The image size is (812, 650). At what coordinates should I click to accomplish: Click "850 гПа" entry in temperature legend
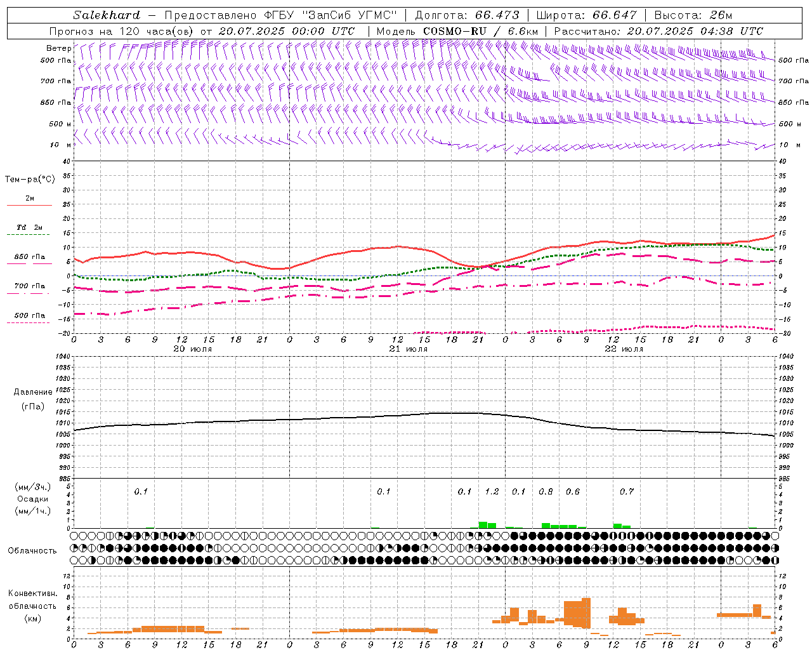click(30, 257)
